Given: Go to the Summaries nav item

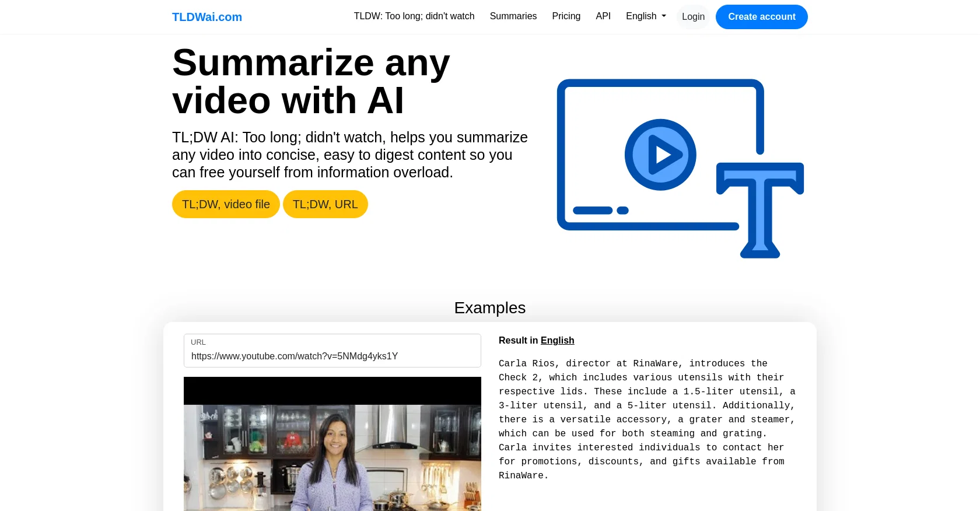Looking at the screenshot, I should [513, 16].
